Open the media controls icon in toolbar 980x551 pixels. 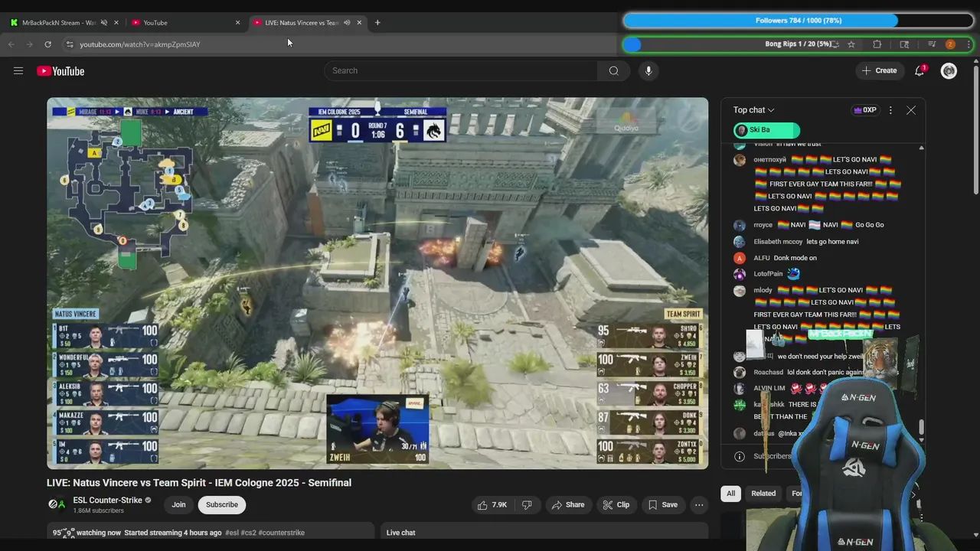point(932,44)
